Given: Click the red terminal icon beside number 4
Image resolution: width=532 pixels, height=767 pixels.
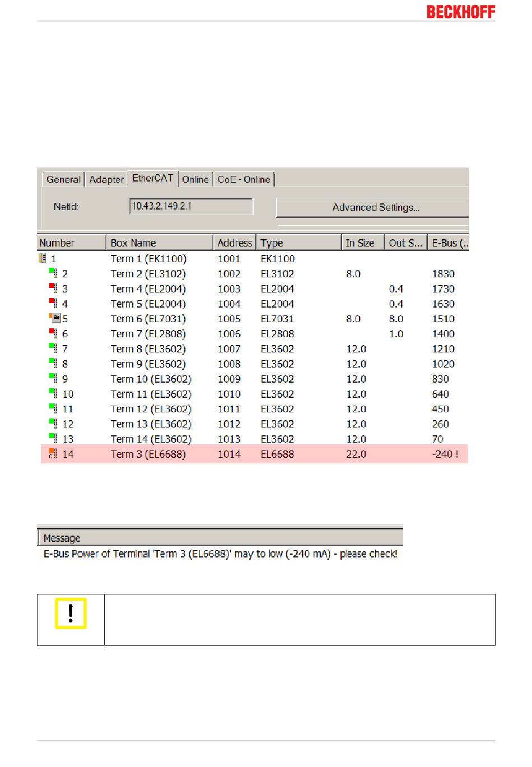Looking at the screenshot, I should (x=53, y=303).
